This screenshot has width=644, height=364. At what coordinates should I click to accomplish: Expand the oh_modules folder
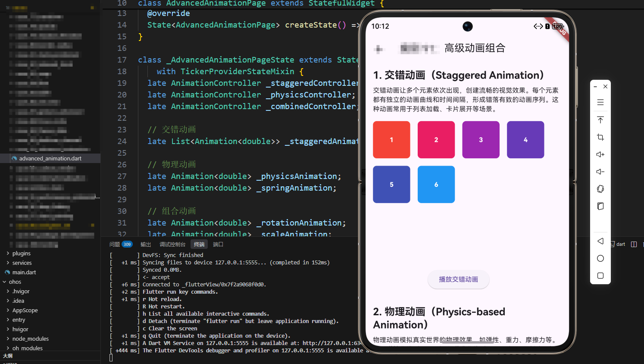pos(8,348)
